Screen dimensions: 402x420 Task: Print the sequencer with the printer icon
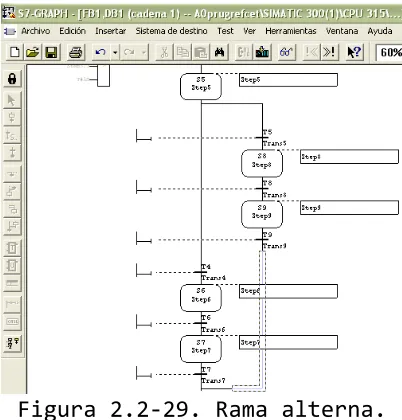(x=75, y=52)
